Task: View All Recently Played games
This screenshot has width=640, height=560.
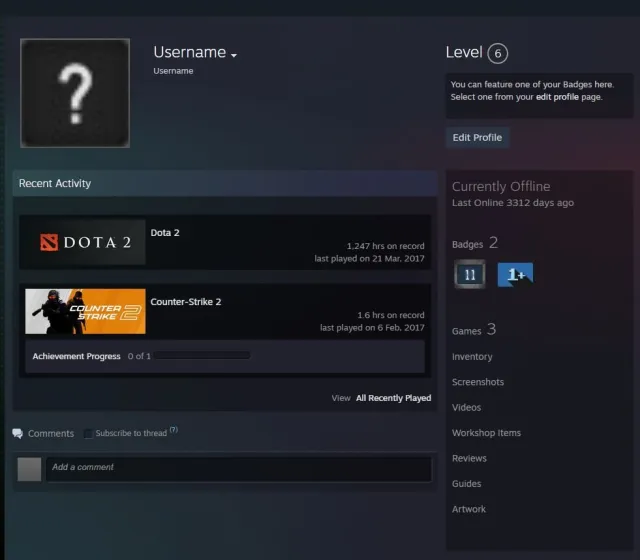Action: pyautogui.click(x=393, y=398)
